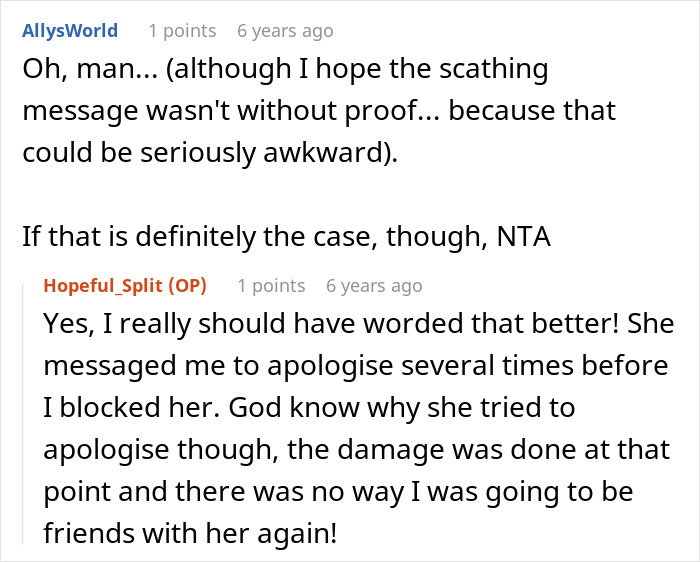The height and width of the screenshot is (562, 700).
Task: Open the AllysWorld user profile link
Action: pos(70,31)
